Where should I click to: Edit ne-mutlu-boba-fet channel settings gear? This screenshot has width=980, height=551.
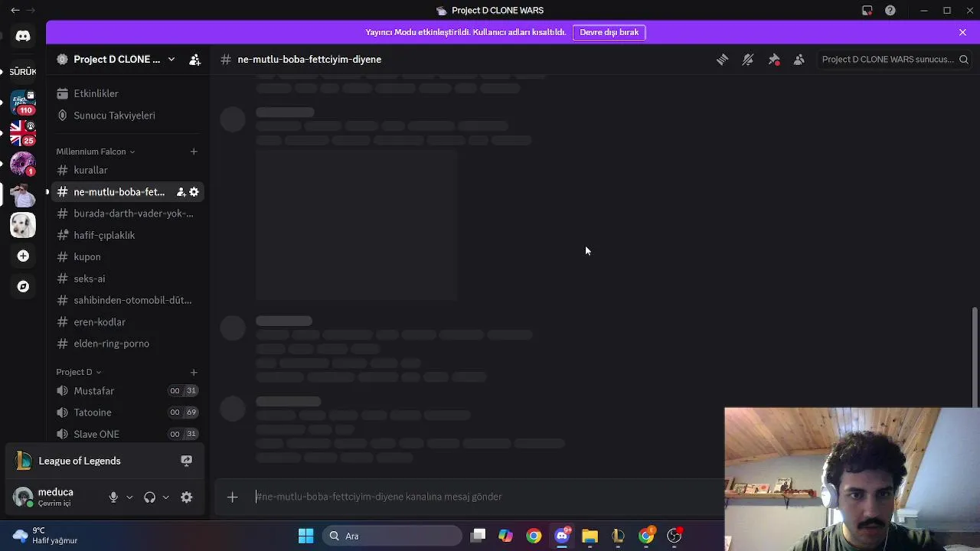194,192
